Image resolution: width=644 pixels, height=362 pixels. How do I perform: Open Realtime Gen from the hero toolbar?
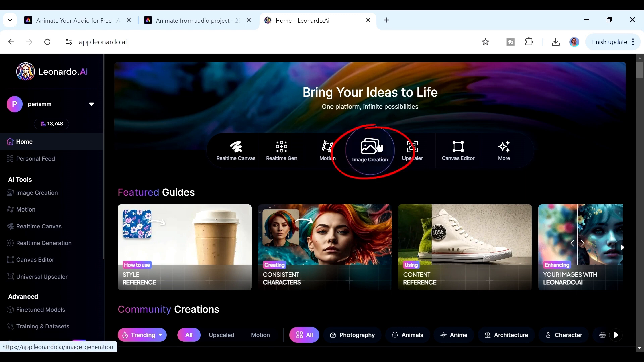(281, 150)
